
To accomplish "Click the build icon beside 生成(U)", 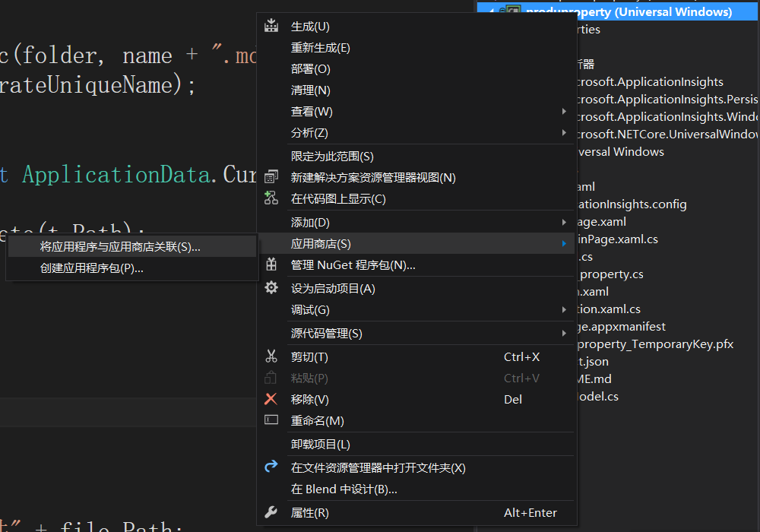I will click(x=271, y=26).
